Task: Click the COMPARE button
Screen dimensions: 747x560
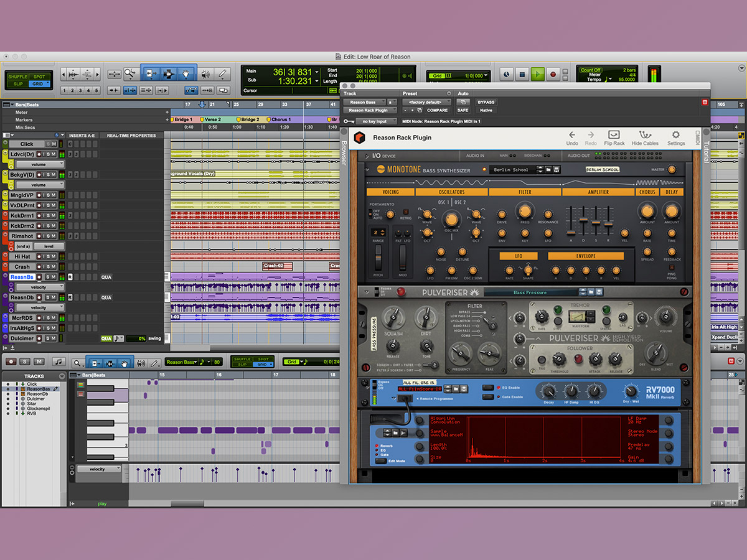Action: (437, 110)
